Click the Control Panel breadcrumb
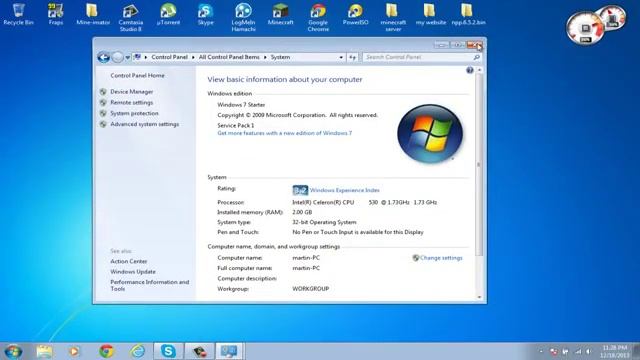640x360 pixels. pos(169,57)
